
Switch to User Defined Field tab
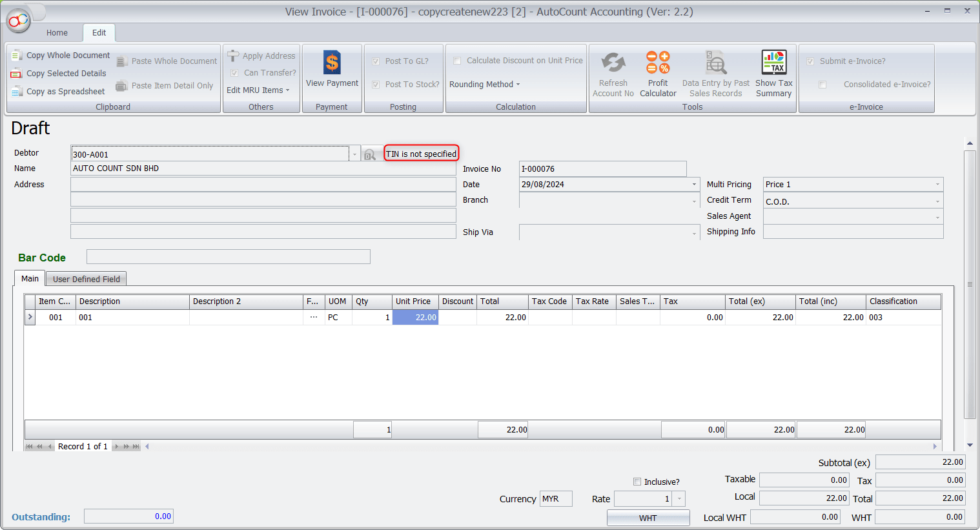point(87,279)
